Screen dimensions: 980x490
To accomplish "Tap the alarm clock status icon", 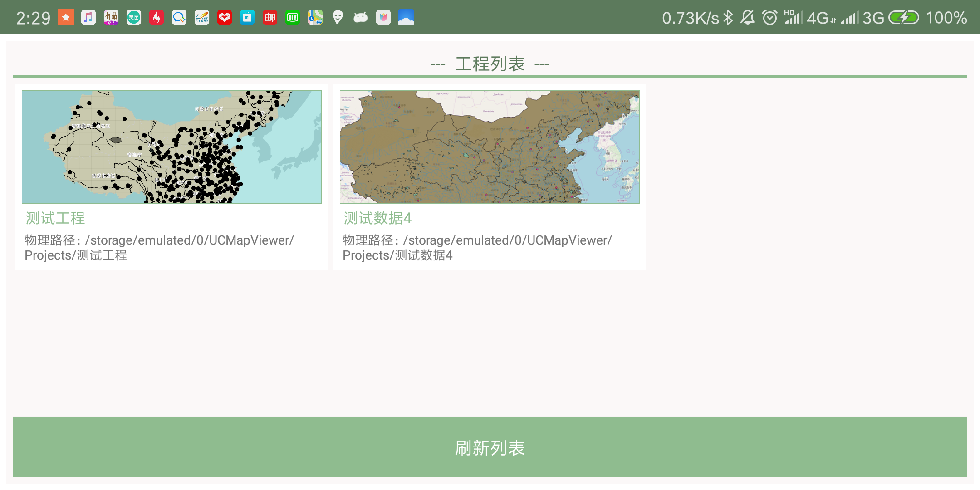I will [769, 18].
